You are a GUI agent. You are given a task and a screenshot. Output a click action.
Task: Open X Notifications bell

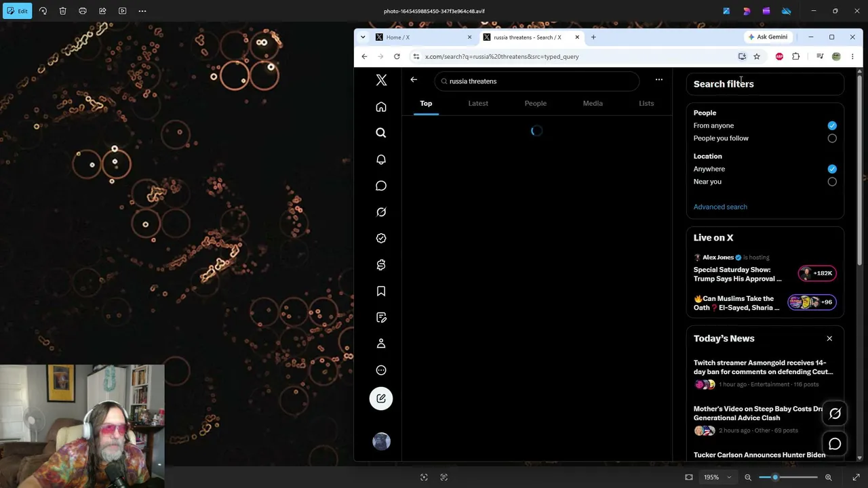point(381,159)
